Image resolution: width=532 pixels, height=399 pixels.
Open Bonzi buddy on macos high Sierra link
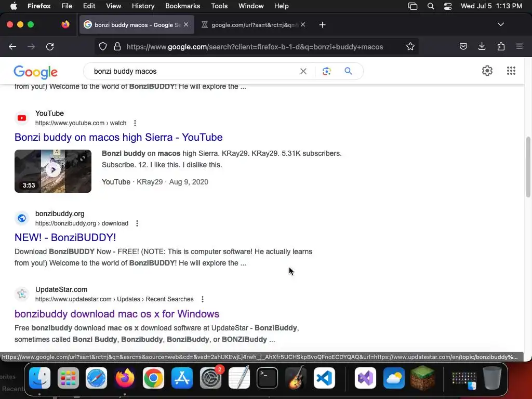point(118,137)
